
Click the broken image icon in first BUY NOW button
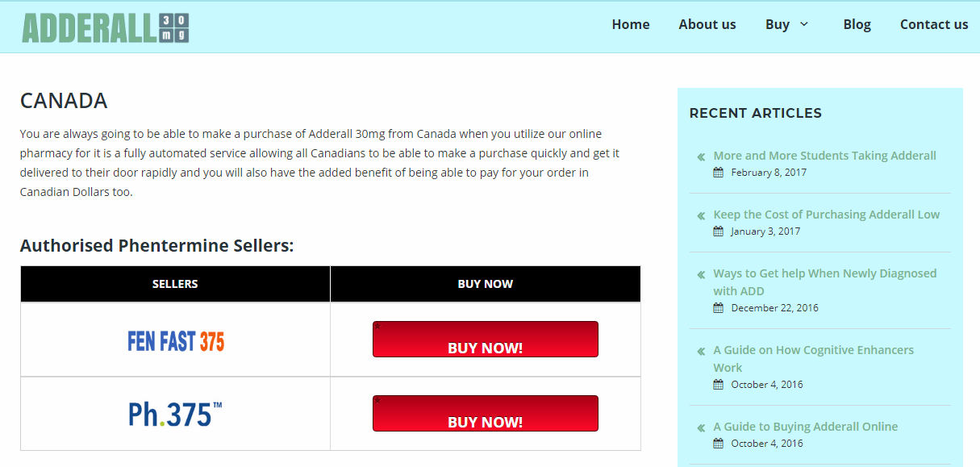(x=377, y=327)
